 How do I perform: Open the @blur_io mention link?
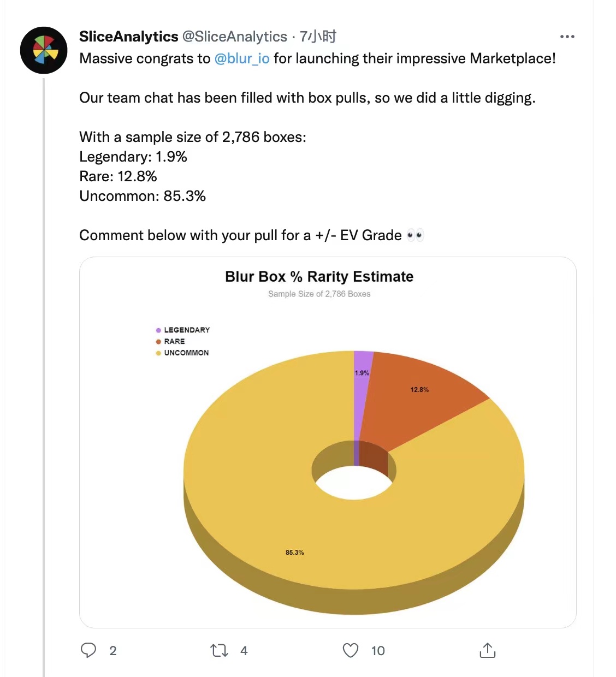(x=242, y=58)
